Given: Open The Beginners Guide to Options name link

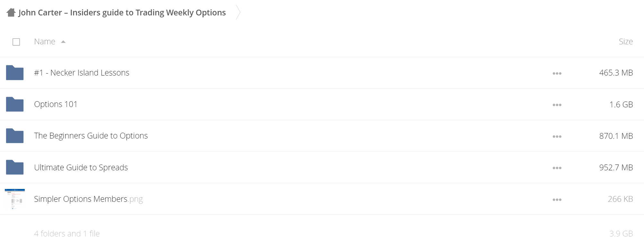Looking at the screenshot, I should pos(91,136).
